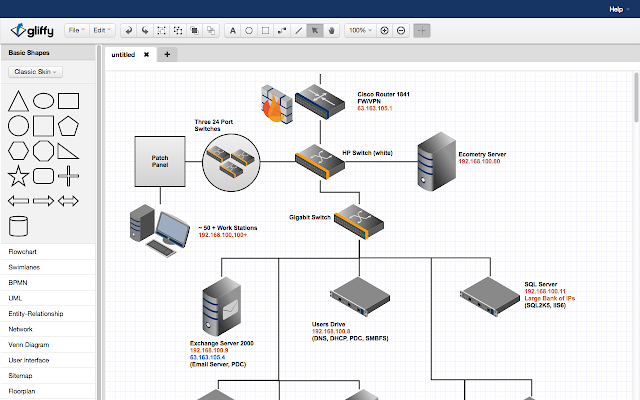Activate the Hand pan tool
The width and height of the screenshot is (640, 400).
331,30
